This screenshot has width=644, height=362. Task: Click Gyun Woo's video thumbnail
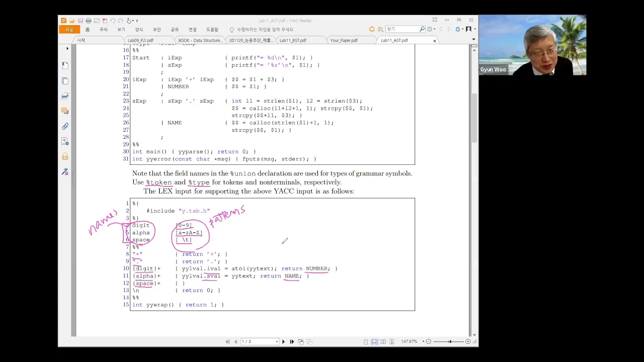(x=533, y=45)
